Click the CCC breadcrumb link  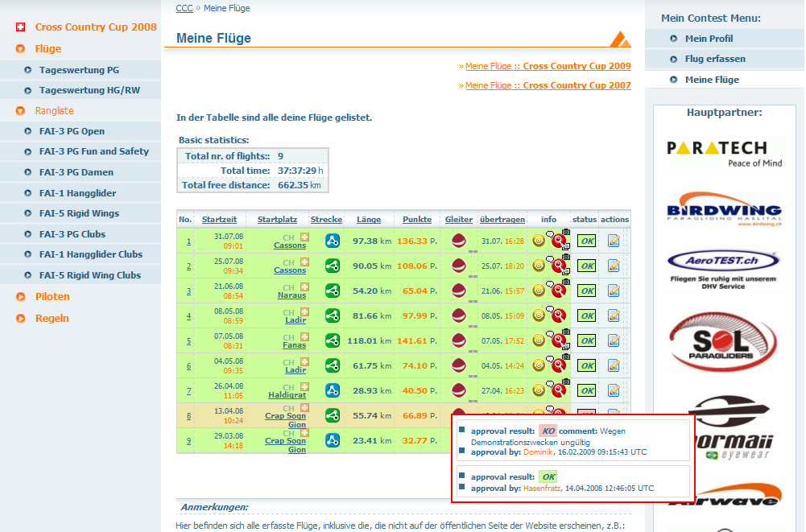[x=184, y=8]
